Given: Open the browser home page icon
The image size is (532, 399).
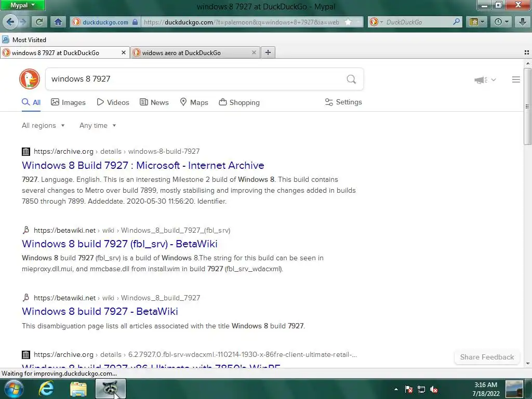Looking at the screenshot, I should (58, 22).
